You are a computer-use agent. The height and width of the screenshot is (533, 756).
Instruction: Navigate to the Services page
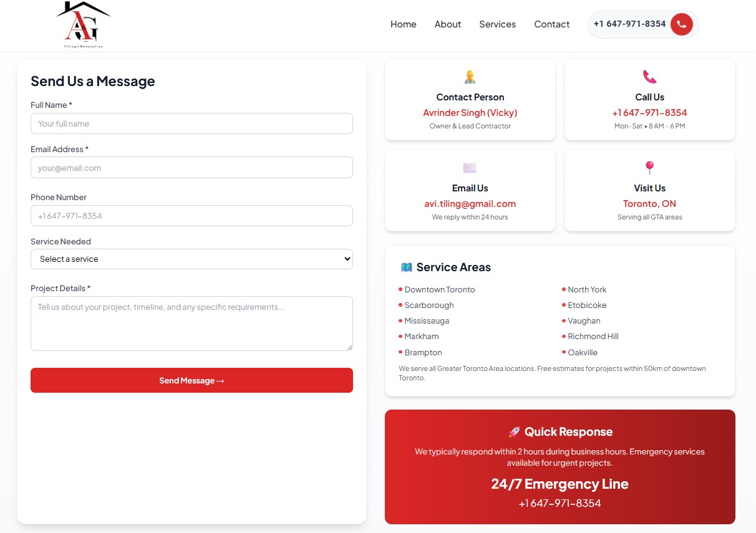[x=497, y=24]
